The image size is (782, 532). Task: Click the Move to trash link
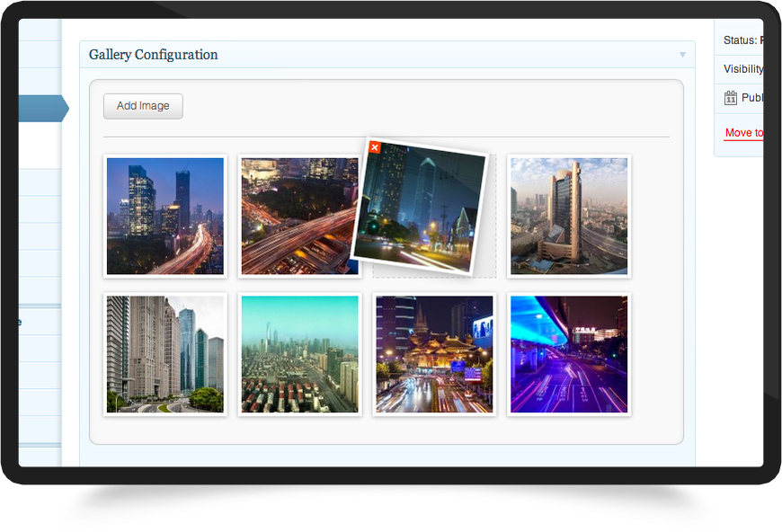click(743, 133)
